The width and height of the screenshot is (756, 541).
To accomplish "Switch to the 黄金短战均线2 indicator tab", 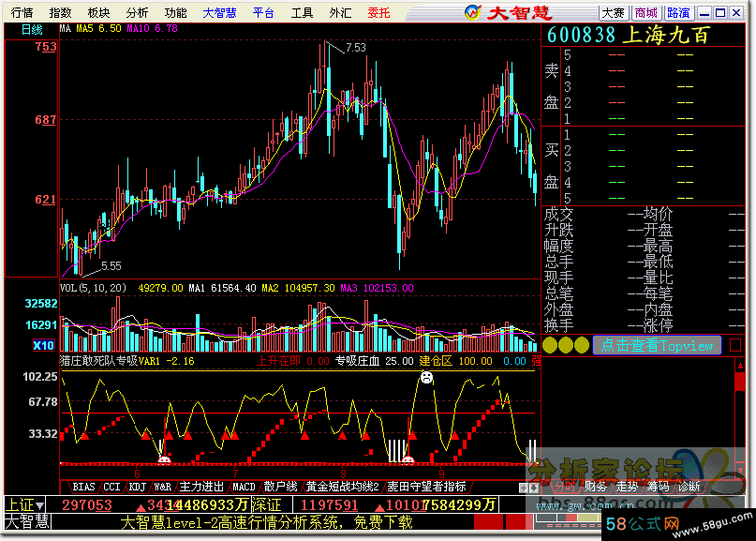I will 342,487.
